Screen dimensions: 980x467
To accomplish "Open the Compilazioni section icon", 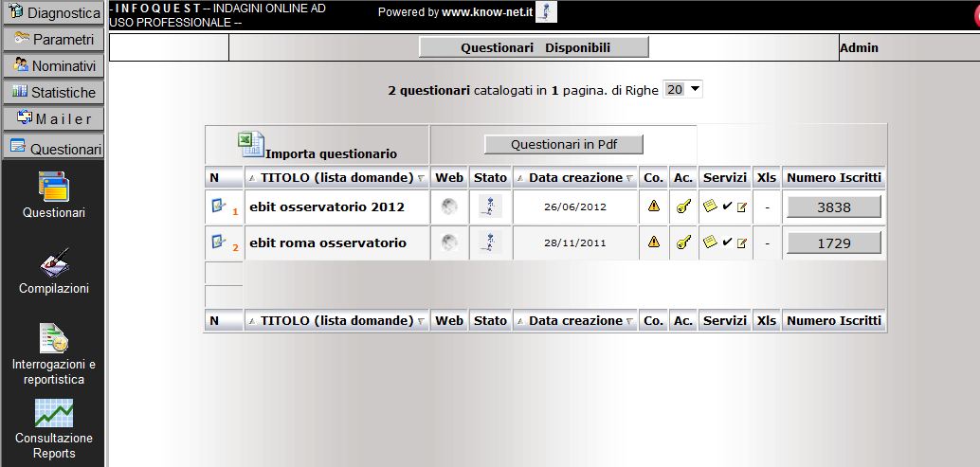I will [x=54, y=262].
